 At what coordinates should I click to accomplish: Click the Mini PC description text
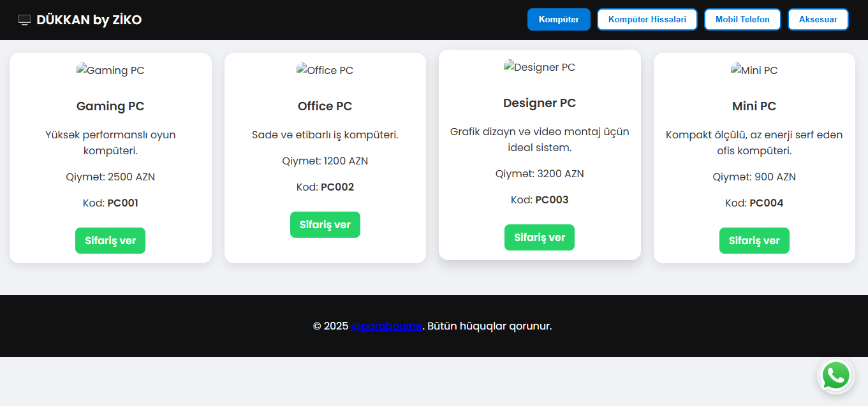[754, 143]
